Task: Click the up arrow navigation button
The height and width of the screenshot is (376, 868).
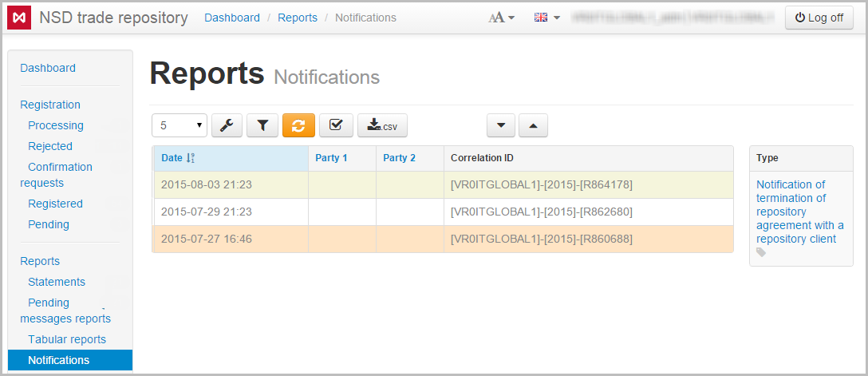Action: point(533,125)
